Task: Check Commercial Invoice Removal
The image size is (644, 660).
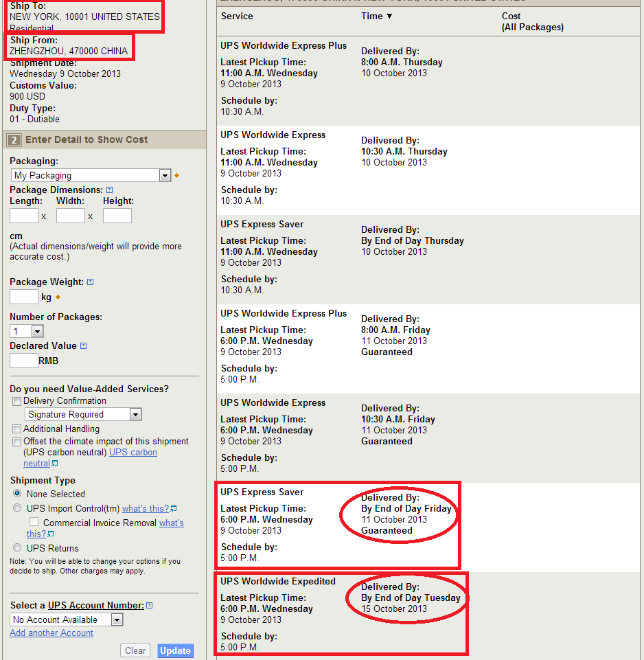Action: pyautogui.click(x=34, y=522)
